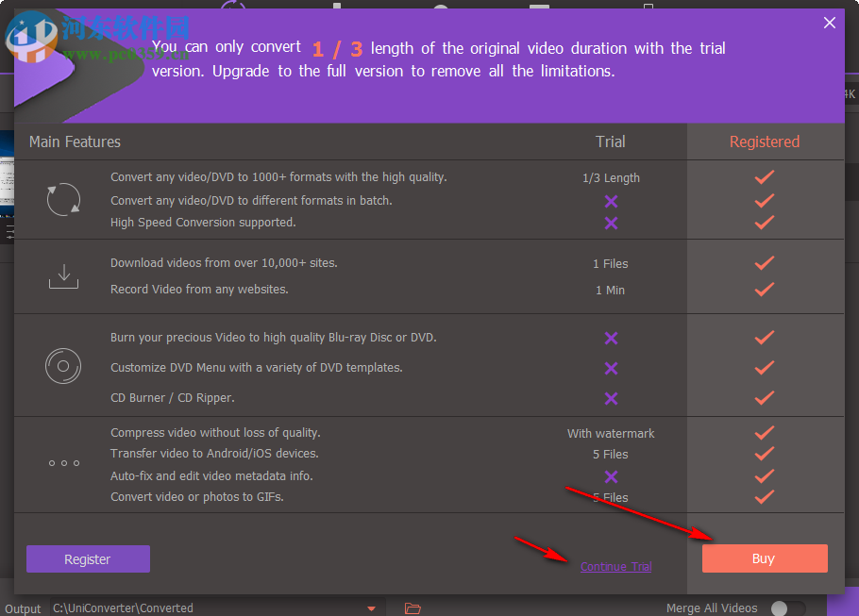Click the Registered column header
Screen dimensions: 859x616
[765, 142]
